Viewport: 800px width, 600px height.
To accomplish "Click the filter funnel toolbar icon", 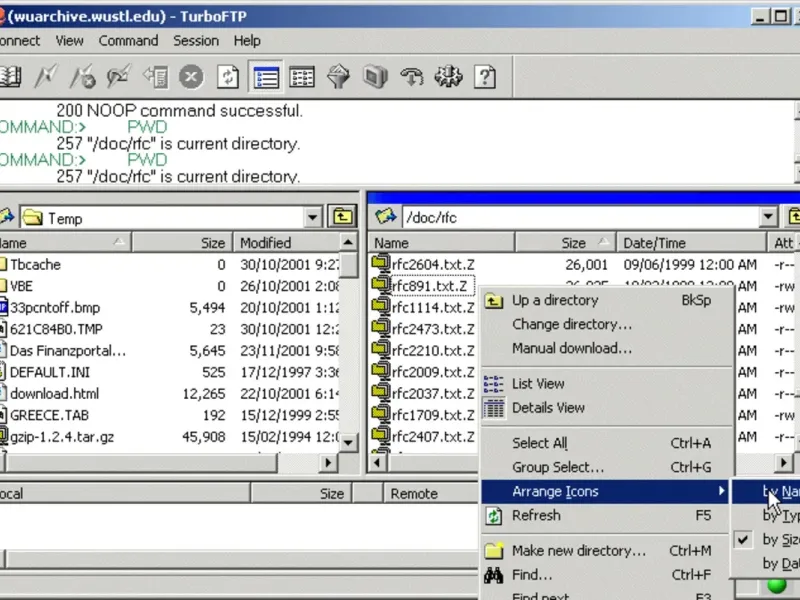I will click(339, 78).
